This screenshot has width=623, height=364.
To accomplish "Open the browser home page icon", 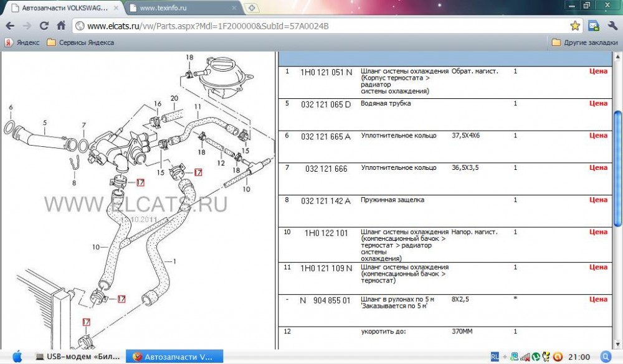I will (x=61, y=26).
